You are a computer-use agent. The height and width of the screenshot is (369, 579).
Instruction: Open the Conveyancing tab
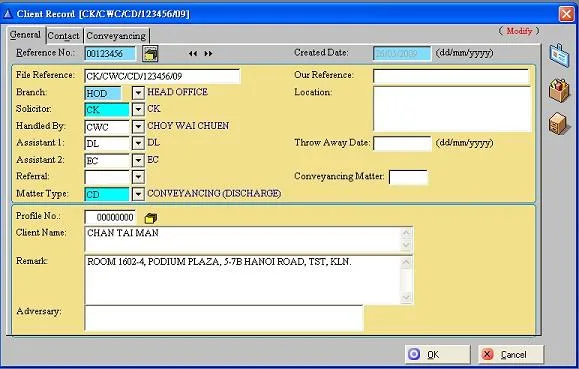116,36
